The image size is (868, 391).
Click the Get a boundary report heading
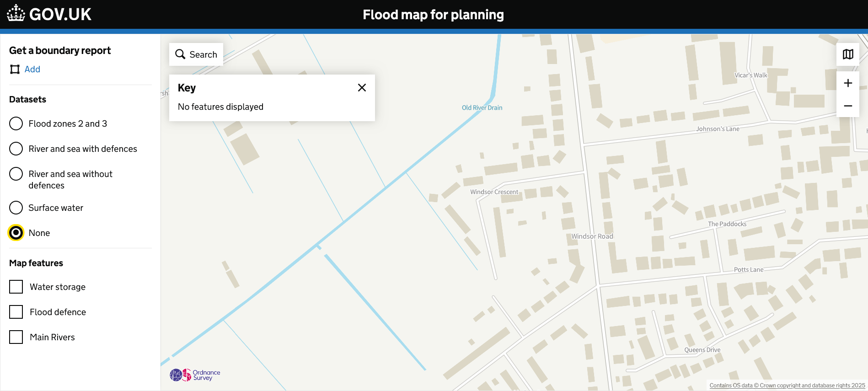tap(60, 50)
